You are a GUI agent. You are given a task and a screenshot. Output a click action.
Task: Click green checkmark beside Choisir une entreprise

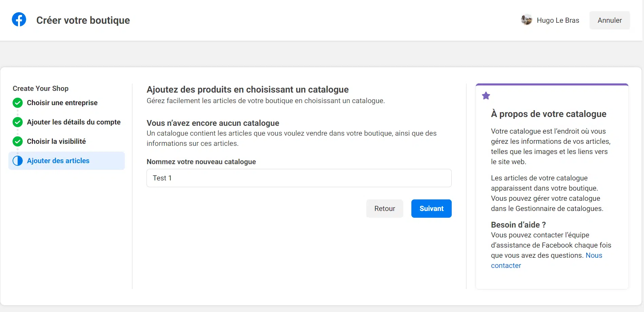tap(18, 103)
